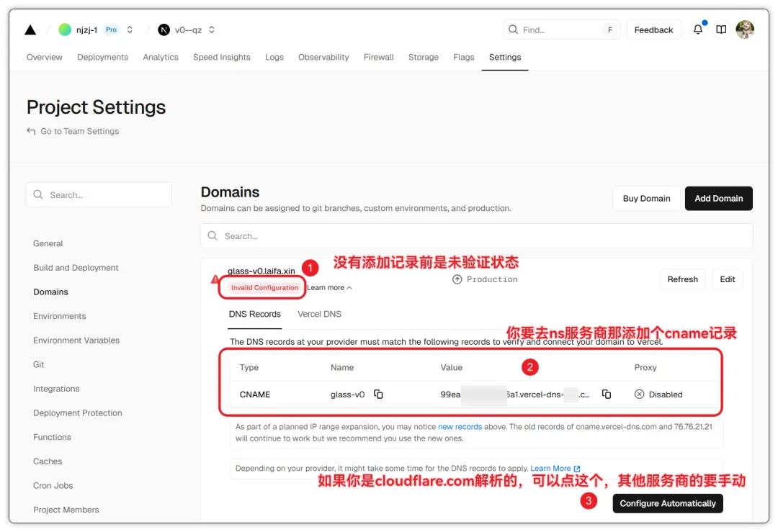The height and width of the screenshot is (532, 778).
Task: Open the Storage tab
Action: point(424,57)
